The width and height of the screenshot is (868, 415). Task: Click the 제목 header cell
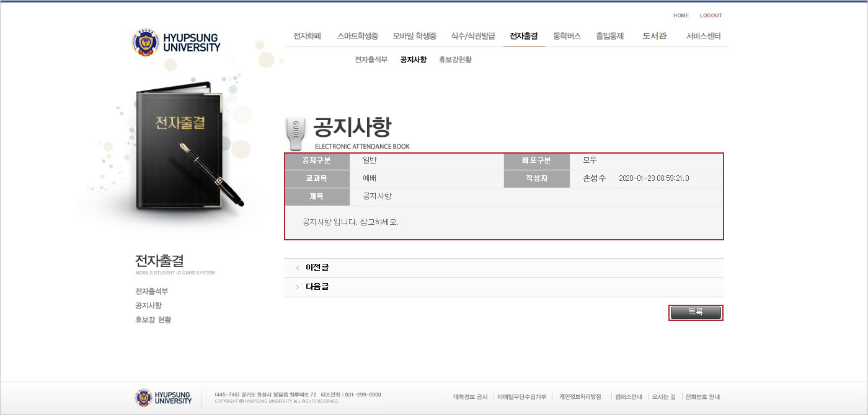pos(317,196)
